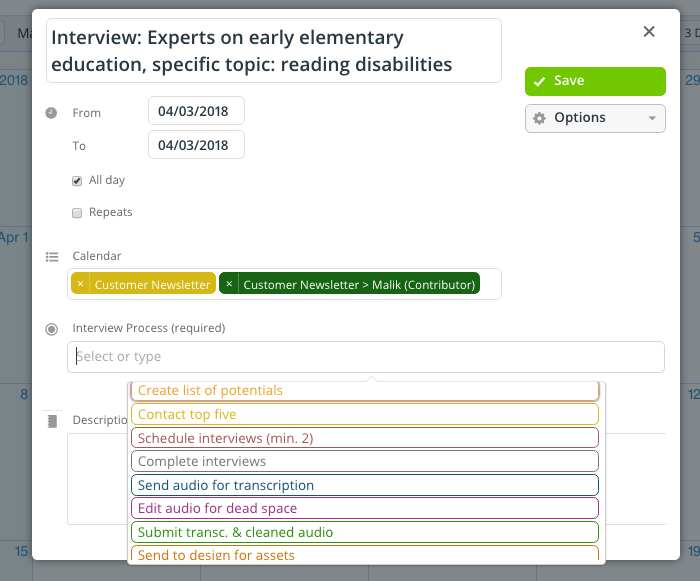
Task: Select Contact top five option
Action: coord(365,414)
